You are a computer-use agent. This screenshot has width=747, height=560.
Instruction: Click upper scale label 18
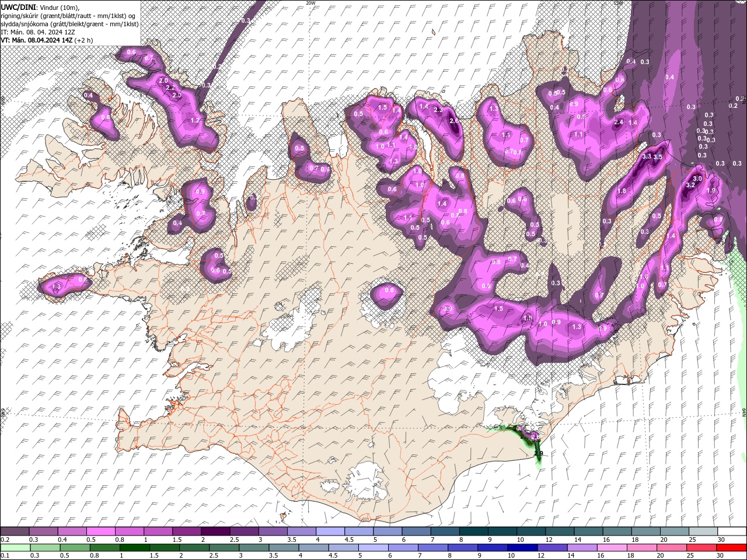(x=635, y=540)
